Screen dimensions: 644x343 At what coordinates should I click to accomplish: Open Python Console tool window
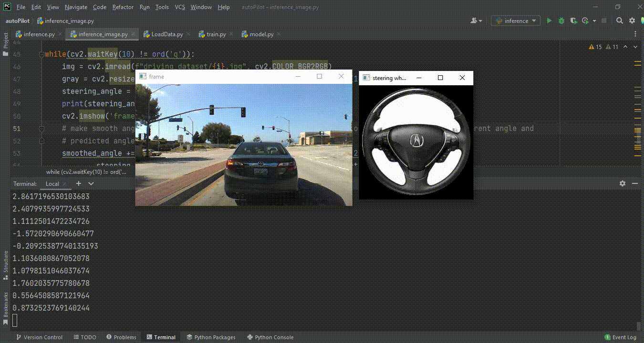point(270,337)
